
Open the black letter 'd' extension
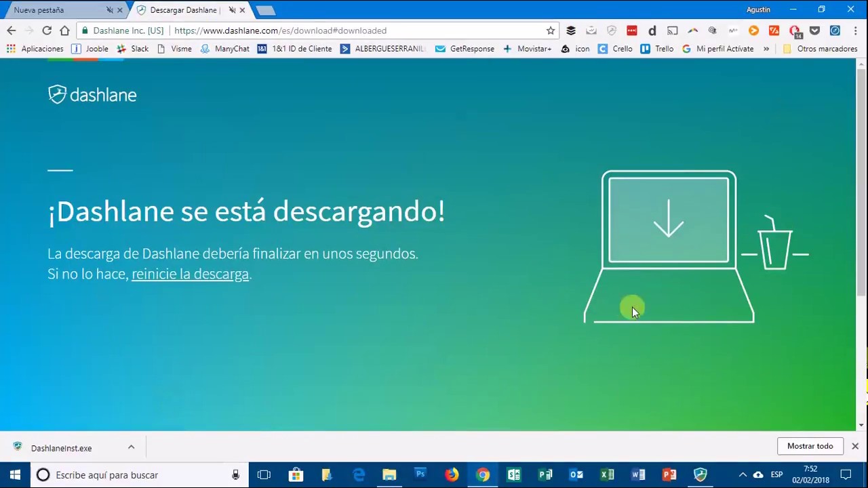[652, 30]
